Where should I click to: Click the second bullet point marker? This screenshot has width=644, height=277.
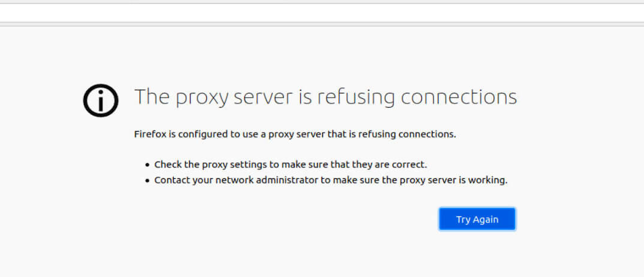147,180
